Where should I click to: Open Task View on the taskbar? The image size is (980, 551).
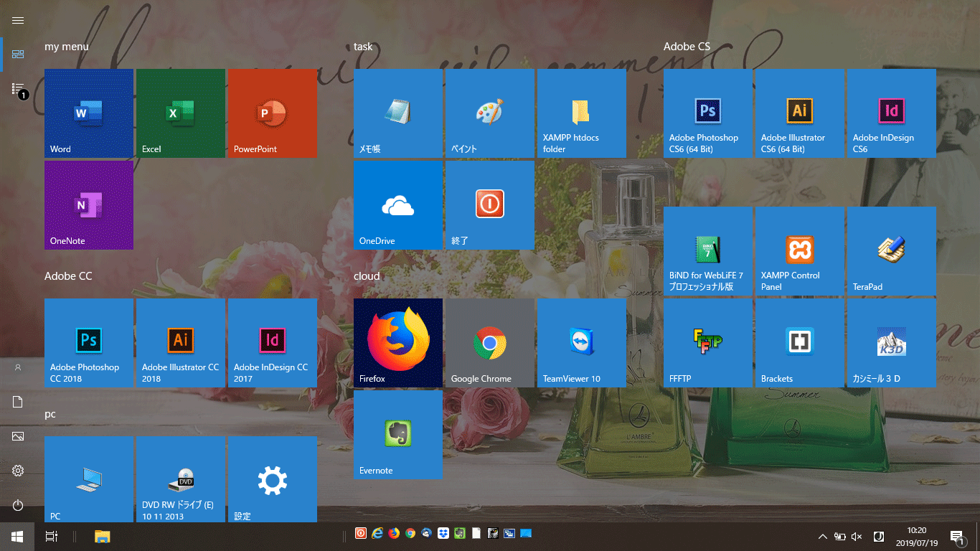pyautogui.click(x=52, y=537)
